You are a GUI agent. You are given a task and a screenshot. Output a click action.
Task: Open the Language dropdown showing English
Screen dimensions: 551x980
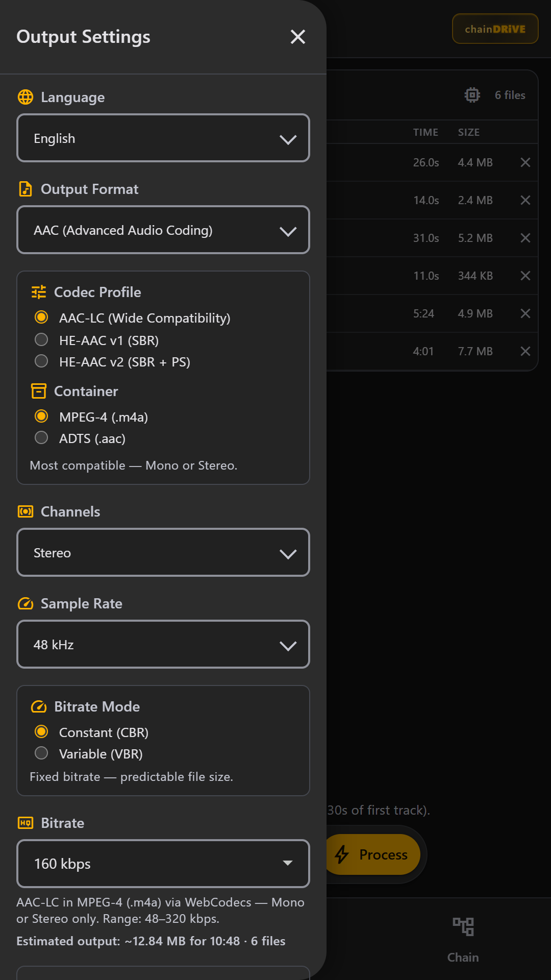click(163, 138)
